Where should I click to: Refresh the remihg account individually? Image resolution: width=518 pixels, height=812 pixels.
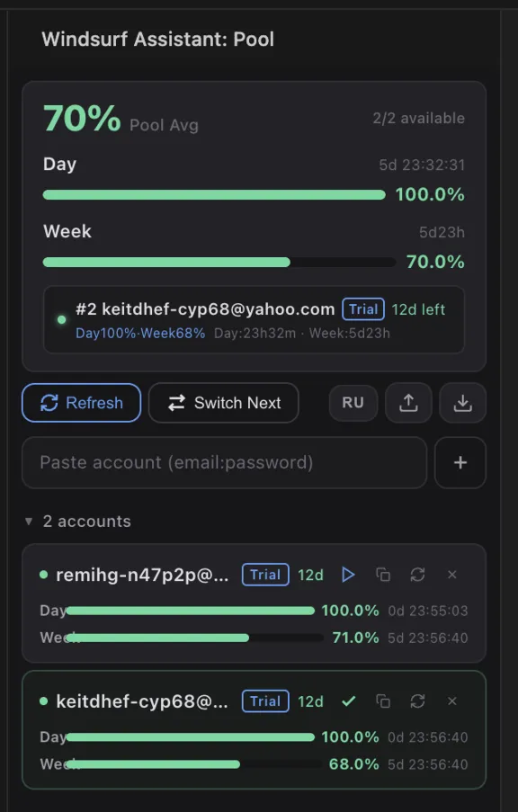pyautogui.click(x=417, y=575)
